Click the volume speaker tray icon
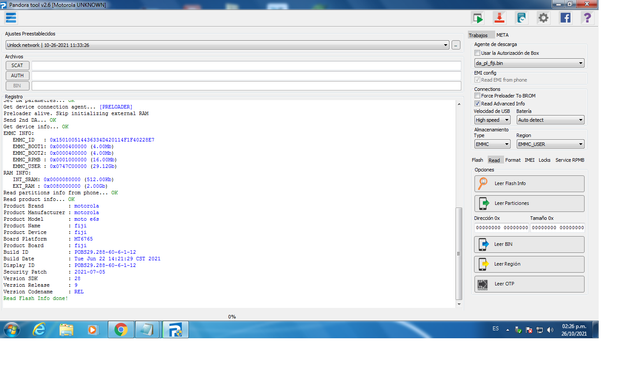This screenshot has height=386, width=640. pyautogui.click(x=550, y=330)
